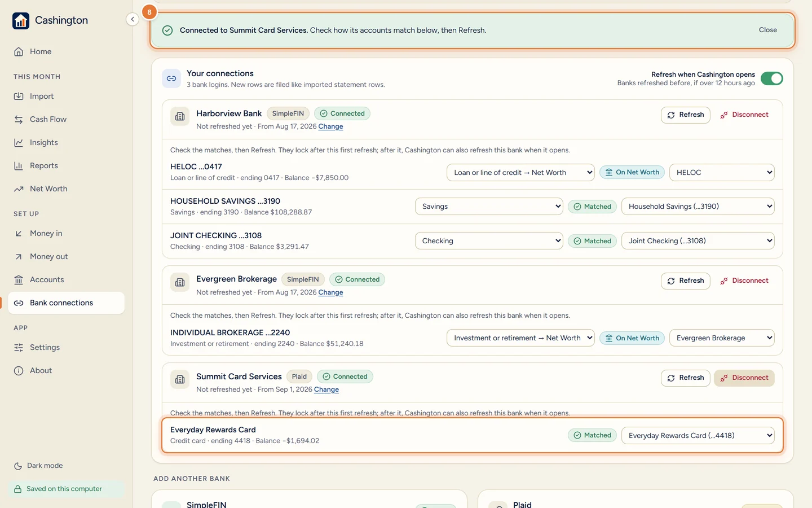The height and width of the screenshot is (508, 812).
Task: Refresh the Evergreen Brokerage connection
Action: pyautogui.click(x=686, y=281)
